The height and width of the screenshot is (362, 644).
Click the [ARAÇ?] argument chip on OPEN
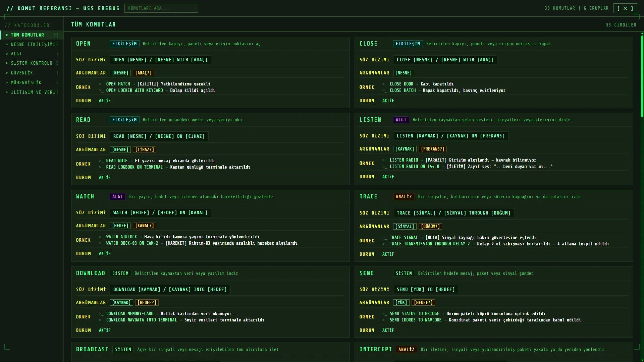(144, 73)
